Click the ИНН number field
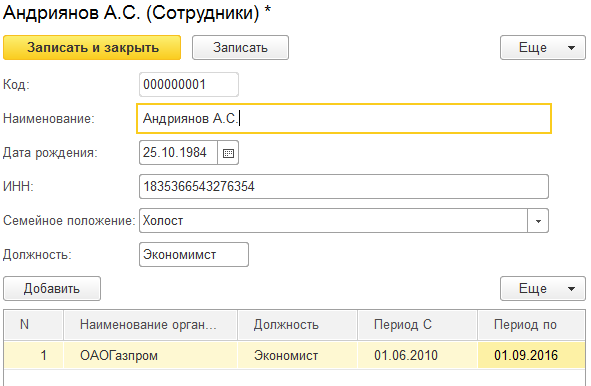591x386 pixels. point(344,187)
